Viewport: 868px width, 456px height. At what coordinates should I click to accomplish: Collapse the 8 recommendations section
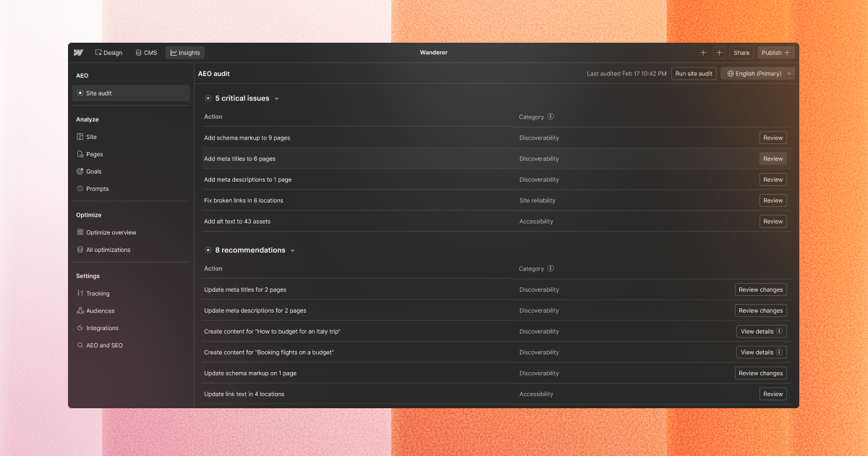[292, 250]
